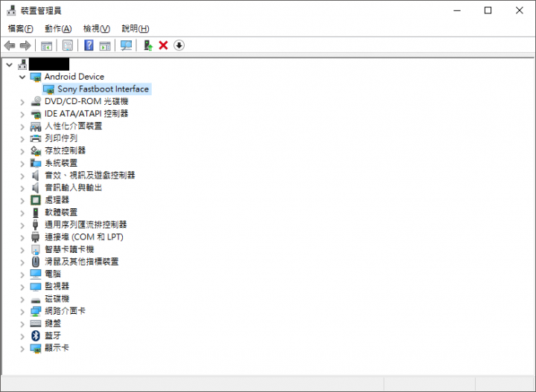Image resolution: width=536 pixels, height=392 pixels.
Task: Click the DVD/CD-ROM drive icon
Action: 36,101
